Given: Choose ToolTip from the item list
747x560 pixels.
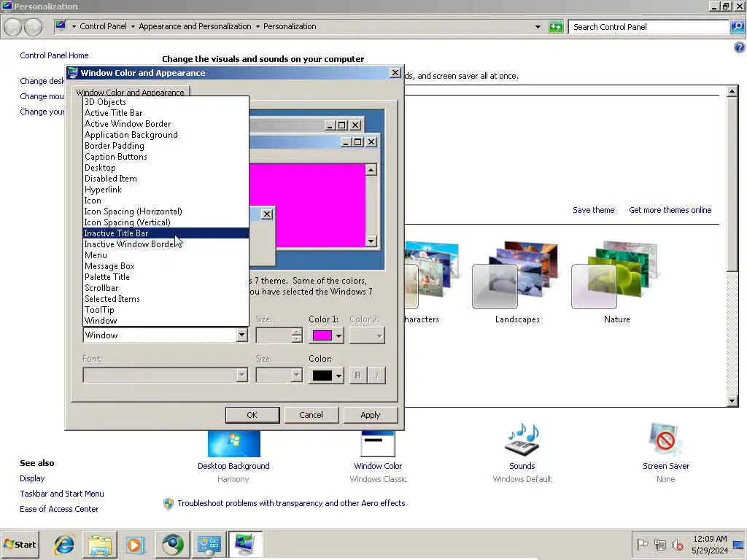Looking at the screenshot, I should [x=166, y=310].
